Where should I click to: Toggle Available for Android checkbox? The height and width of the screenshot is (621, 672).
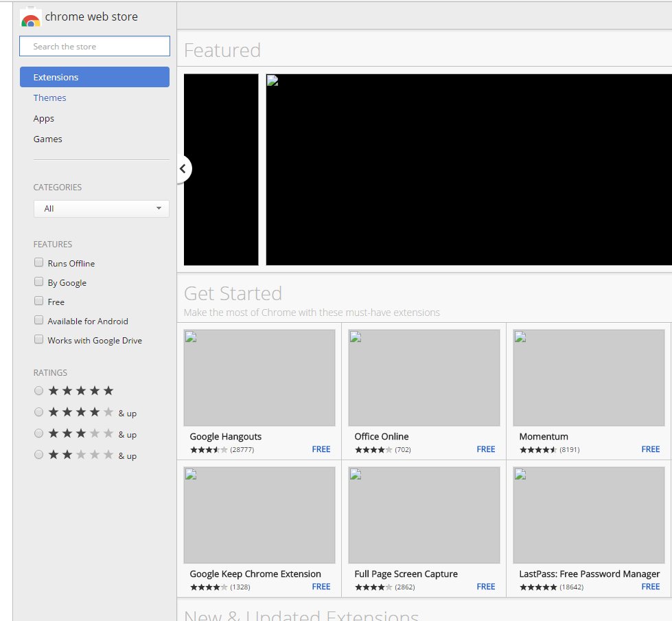38,320
